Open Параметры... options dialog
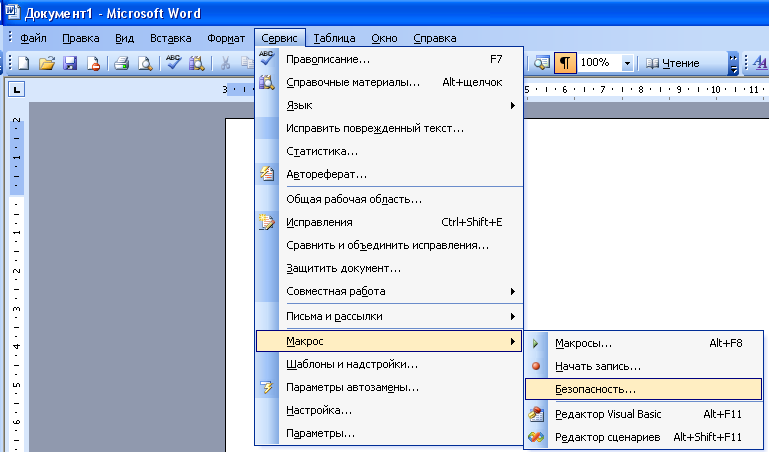The height and width of the screenshot is (452, 769). [390, 433]
